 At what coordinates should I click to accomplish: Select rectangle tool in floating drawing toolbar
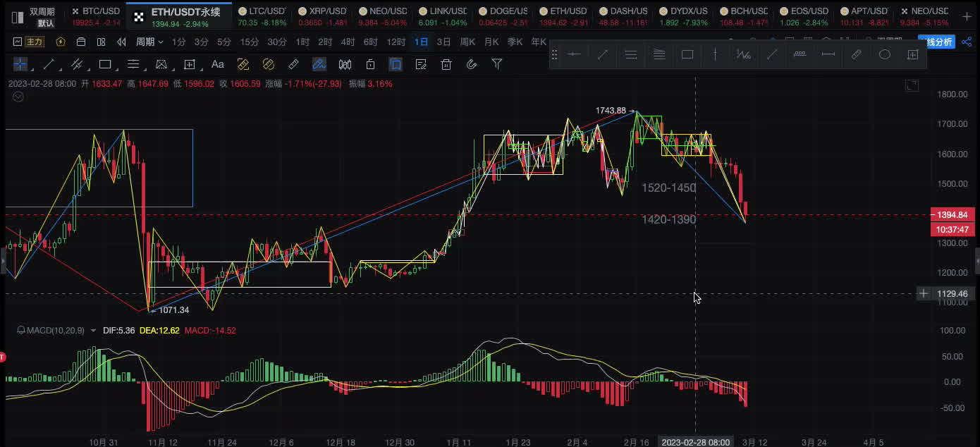pos(687,54)
